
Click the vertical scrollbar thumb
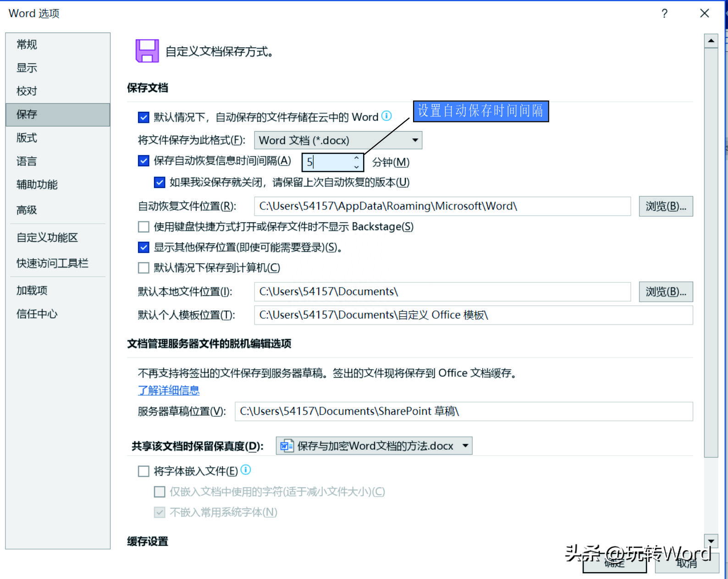(x=711, y=253)
